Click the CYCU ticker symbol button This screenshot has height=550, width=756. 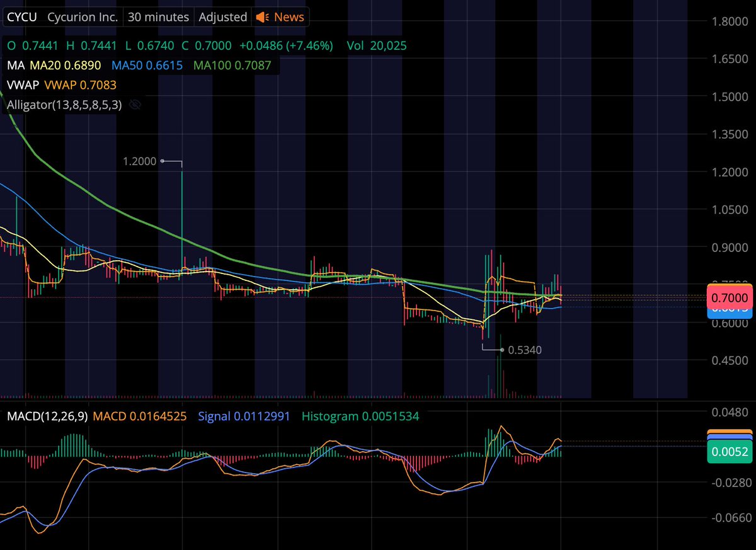23,17
